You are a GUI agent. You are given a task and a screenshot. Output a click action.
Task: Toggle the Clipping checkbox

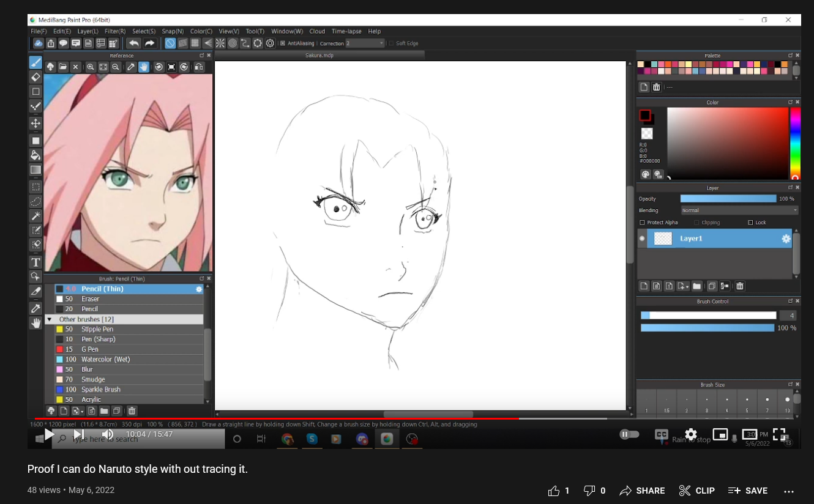(x=696, y=223)
